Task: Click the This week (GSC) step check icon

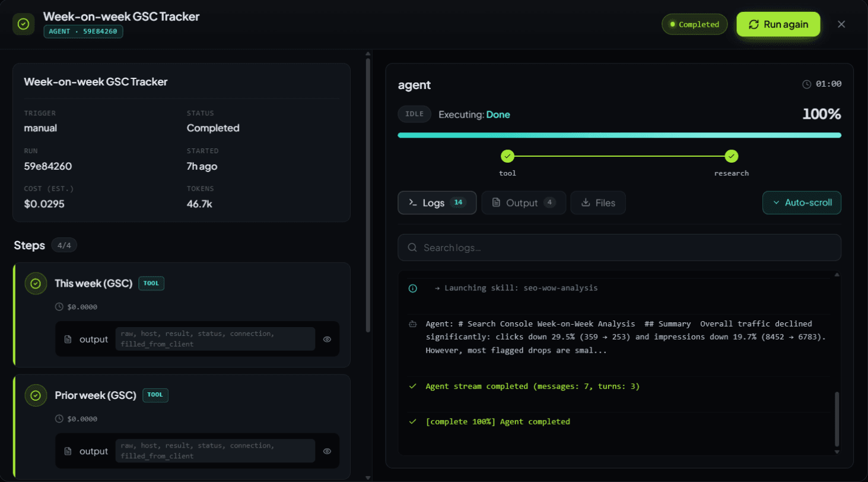Action: coord(36,284)
